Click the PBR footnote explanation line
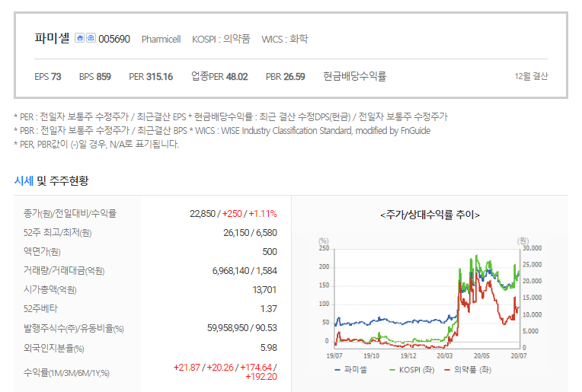Screen dimensions: 582x392 tap(222, 131)
